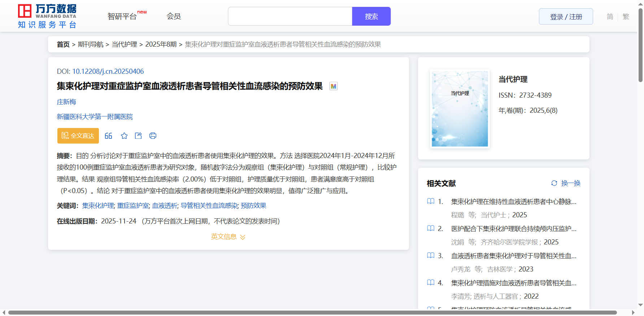Click book icon beside related article 1

[x=431, y=201]
